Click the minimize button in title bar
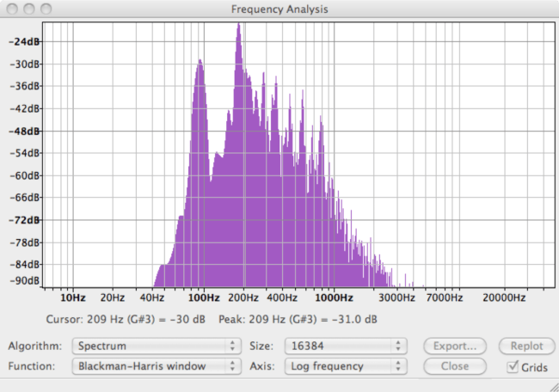The width and height of the screenshot is (559, 392). (x=28, y=8)
